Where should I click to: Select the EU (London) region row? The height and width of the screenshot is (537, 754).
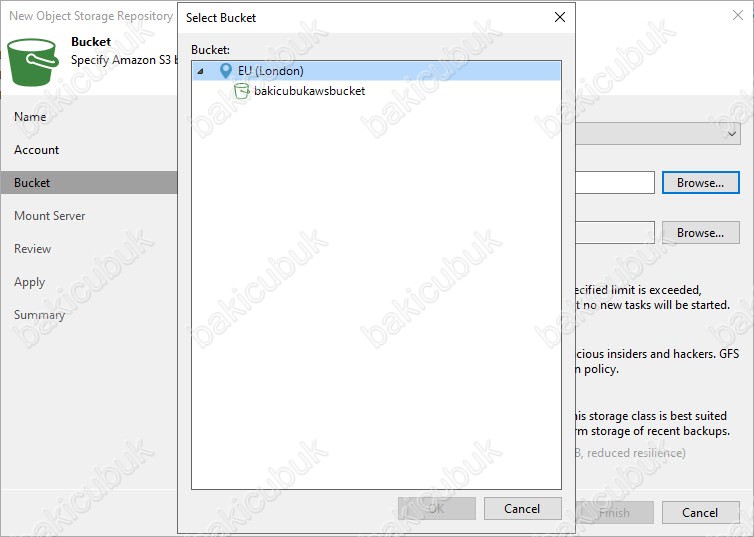click(x=377, y=71)
